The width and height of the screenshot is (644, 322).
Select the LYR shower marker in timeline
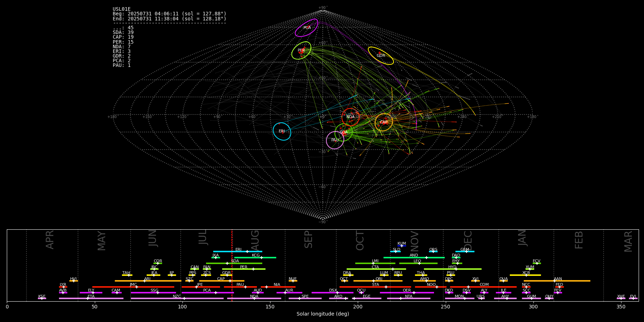click(63, 287)
